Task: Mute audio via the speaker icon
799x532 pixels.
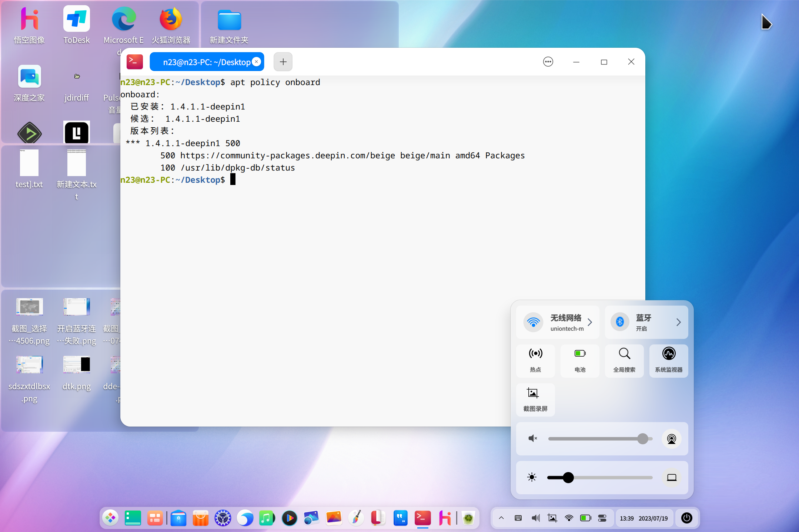Action: (x=532, y=438)
